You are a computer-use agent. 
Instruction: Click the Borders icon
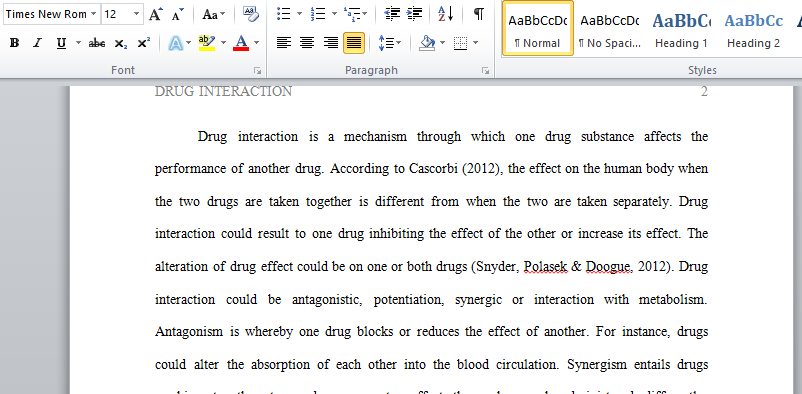(461, 43)
